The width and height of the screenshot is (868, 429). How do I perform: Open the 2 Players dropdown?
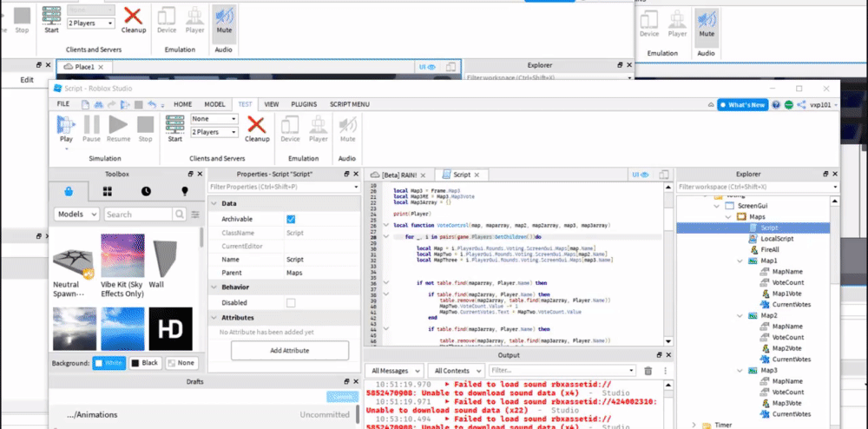click(x=214, y=132)
